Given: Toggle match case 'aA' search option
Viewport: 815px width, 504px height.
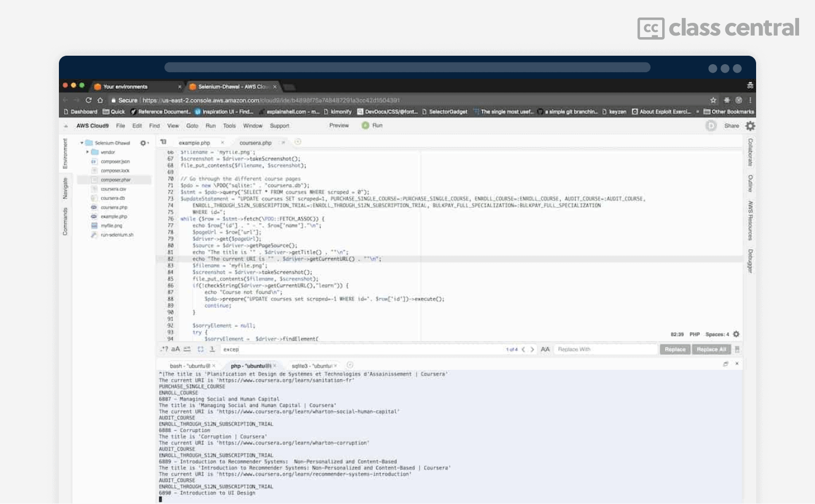Looking at the screenshot, I should pyautogui.click(x=176, y=349).
